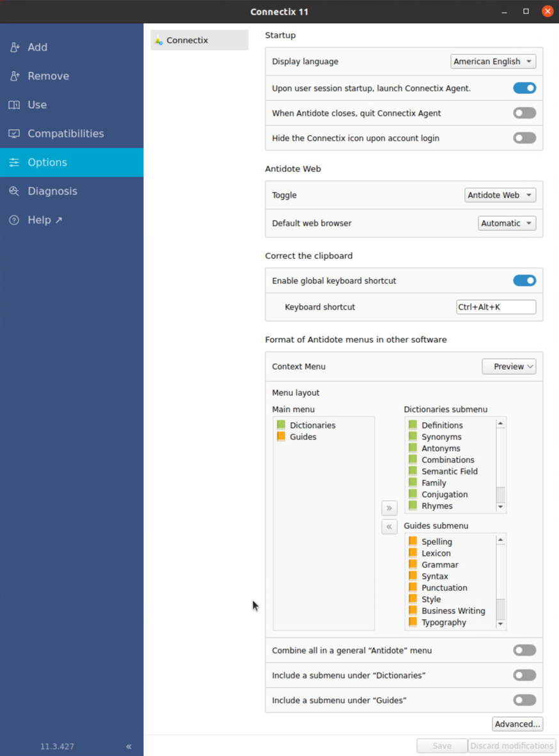Select the Connectix entry in the list
The height and width of the screenshot is (756, 559).
200,40
